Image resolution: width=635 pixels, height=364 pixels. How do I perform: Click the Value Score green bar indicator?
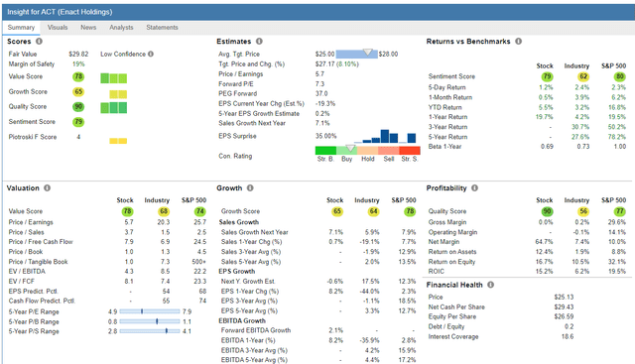click(x=114, y=78)
